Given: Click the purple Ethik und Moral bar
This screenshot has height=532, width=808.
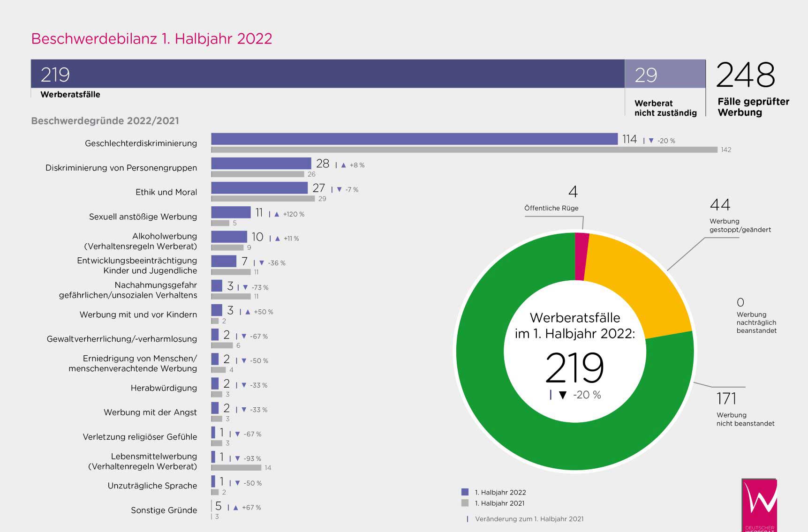Looking at the screenshot, I should click(259, 187).
